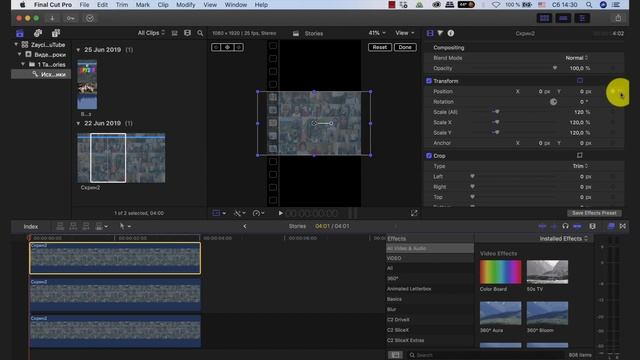Show the Photos and Audio sidebar

tap(38, 33)
